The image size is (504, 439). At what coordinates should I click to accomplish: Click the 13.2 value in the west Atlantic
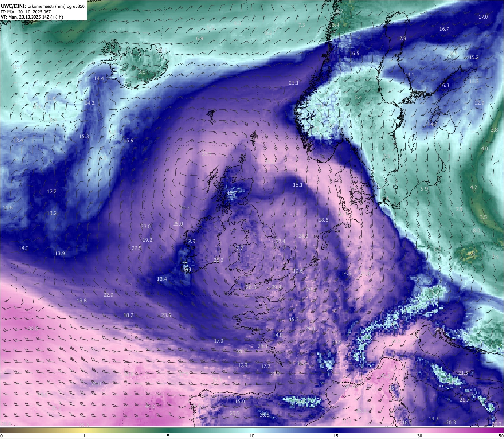click(52, 213)
